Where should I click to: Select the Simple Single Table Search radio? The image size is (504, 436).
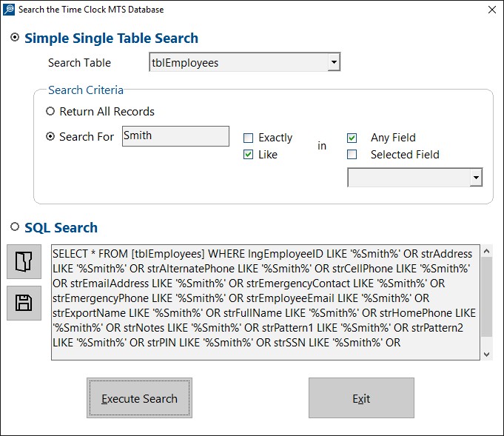15,37
